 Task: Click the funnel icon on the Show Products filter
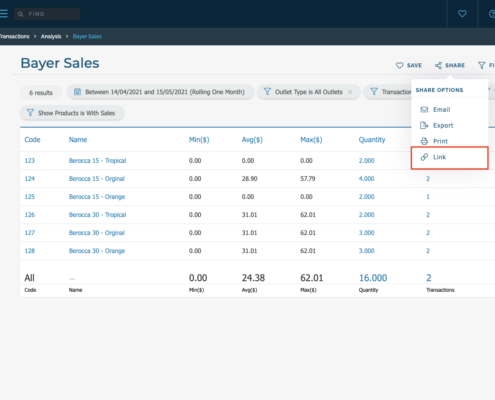click(30, 113)
